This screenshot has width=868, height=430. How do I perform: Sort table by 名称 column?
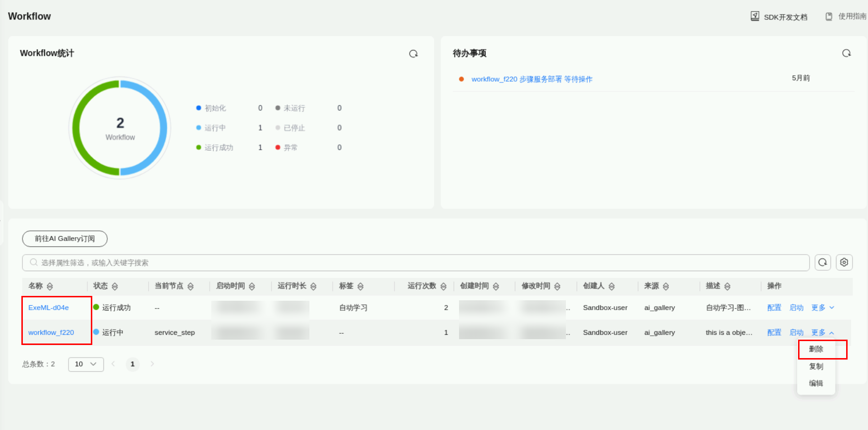click(50, 287)
